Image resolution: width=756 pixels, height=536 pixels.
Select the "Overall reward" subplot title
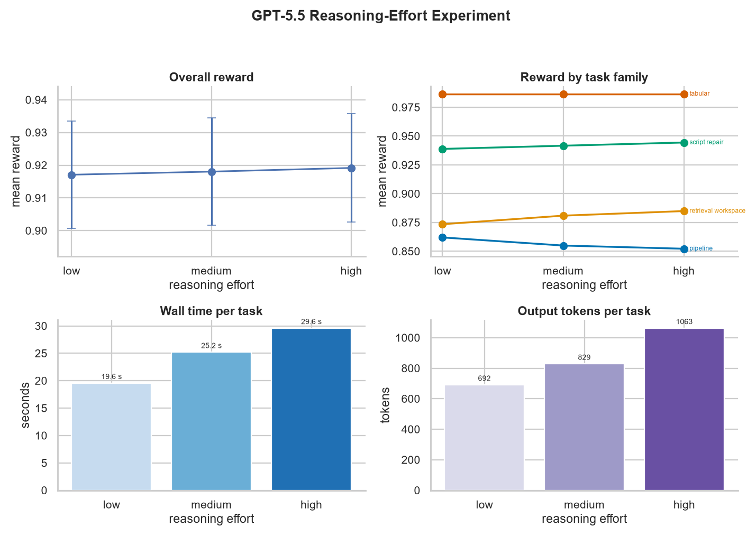(212, 77)
